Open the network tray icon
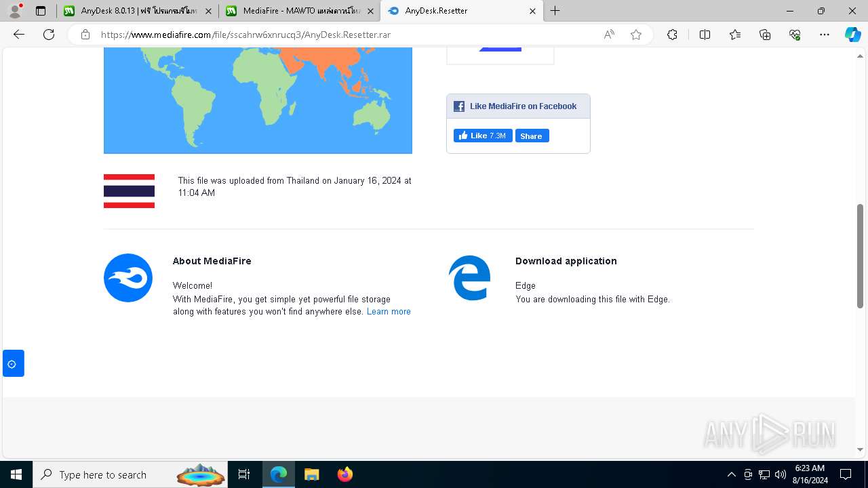Image resolution: width=868 pixels, height=488 pixels. coord(764,474)
